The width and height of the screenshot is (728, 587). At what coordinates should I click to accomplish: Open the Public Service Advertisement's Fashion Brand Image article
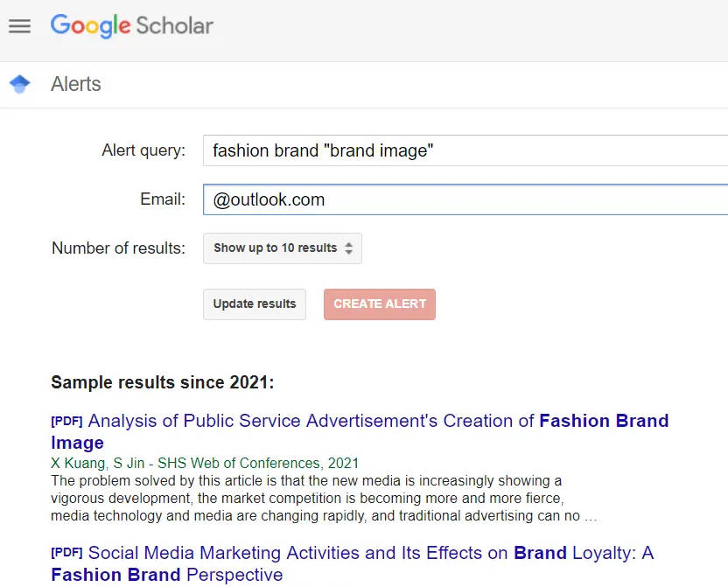pyautogui.click(x=360, y=431)
